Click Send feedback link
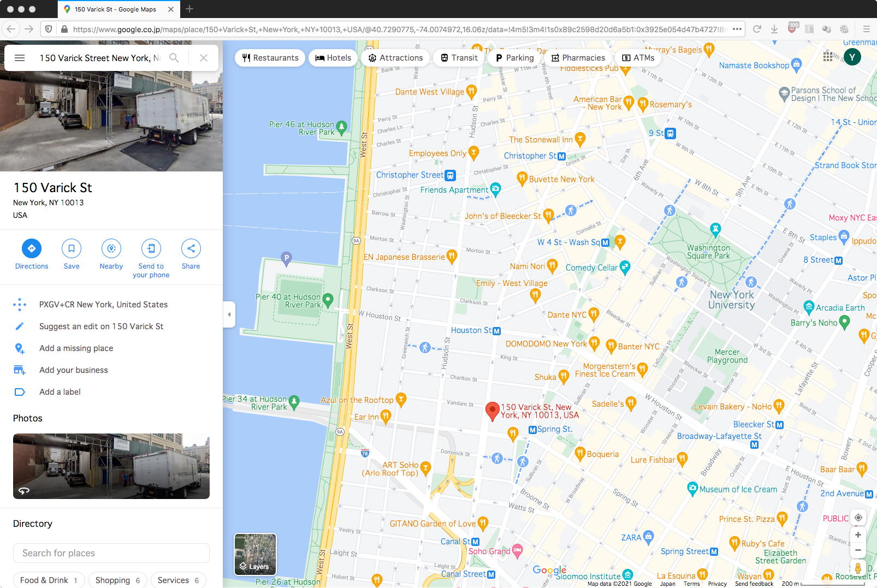Screen dimensions: 877x588 point(754,584)
